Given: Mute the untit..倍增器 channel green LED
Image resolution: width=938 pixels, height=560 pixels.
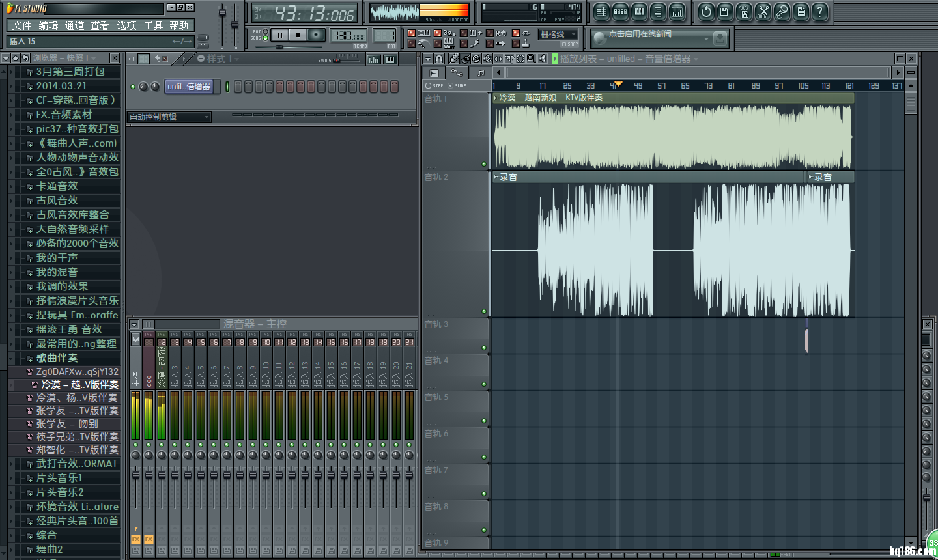Looking at the screenshot, I should [133, 87].
